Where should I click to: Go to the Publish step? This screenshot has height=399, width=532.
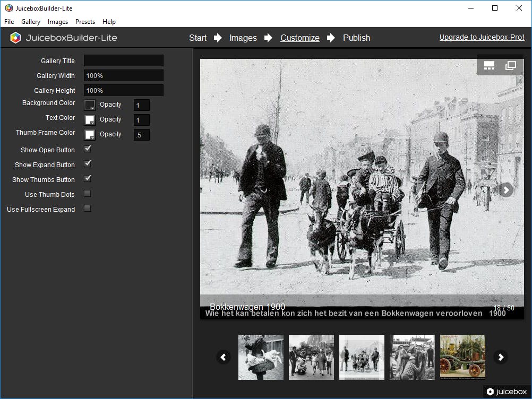(x=356, y=38)
